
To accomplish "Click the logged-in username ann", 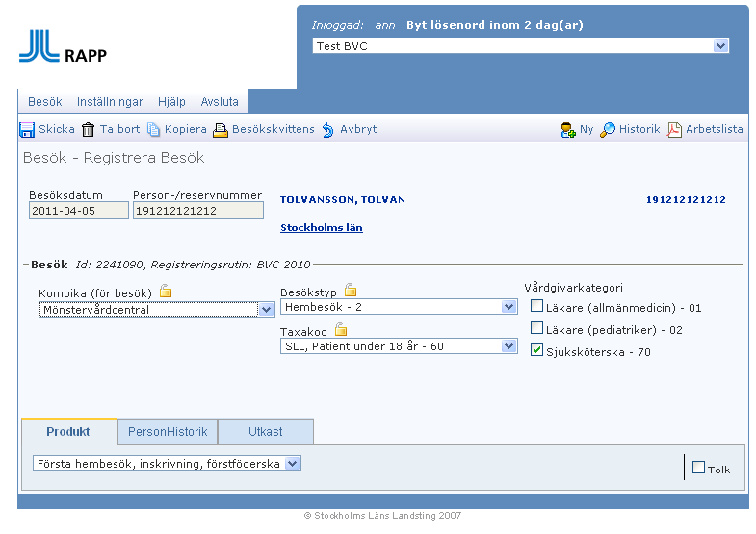I will [x=385, y=25].
